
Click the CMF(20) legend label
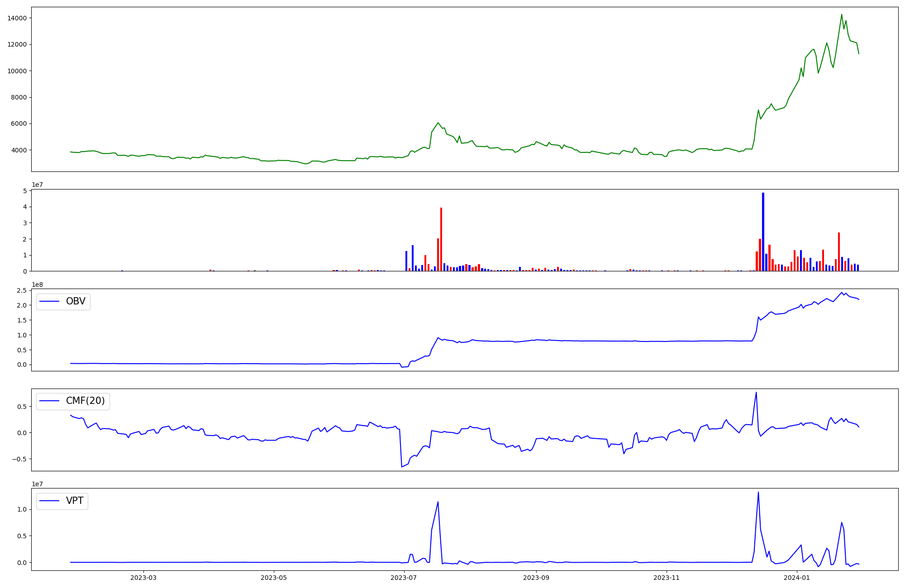(x=85, y=401)
